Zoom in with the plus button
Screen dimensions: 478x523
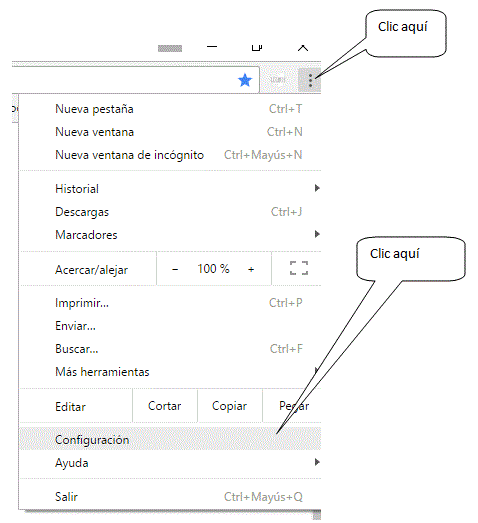[x=251, y=269]
